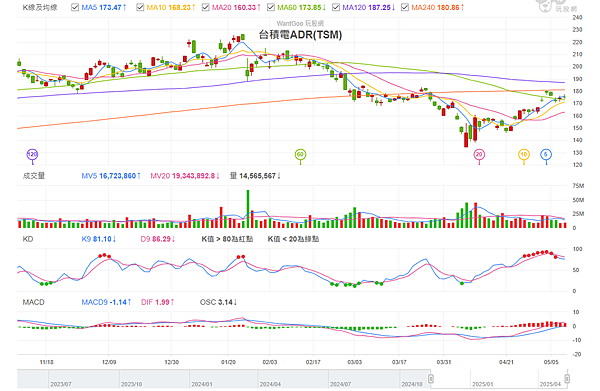
Task: Click the green 60 marker pin
Action: (300, 155)
